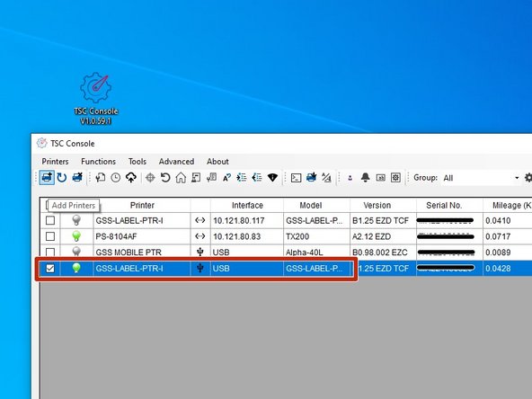Screen dimensions: 532x399
Task: Click the green status bulb for PS-8104AF
Action: pyautogui.click(x=76, y=235)
